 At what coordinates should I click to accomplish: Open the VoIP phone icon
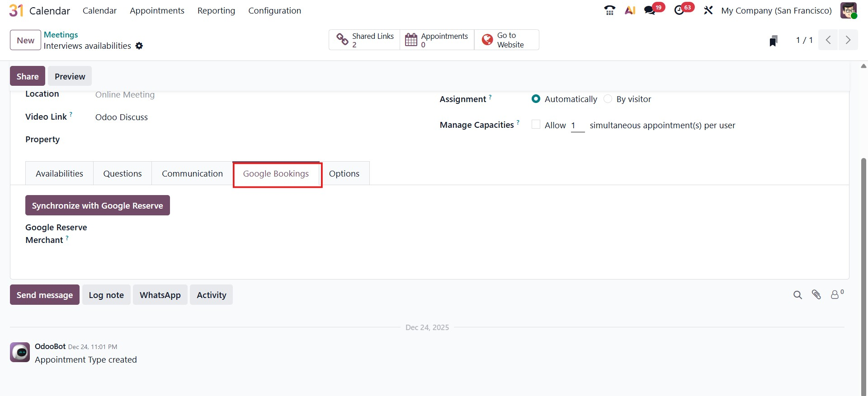click(609, 10)
